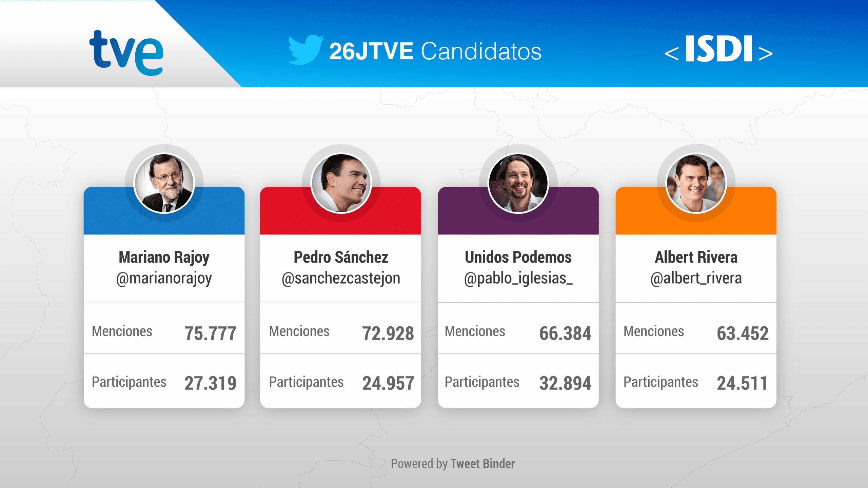Click the ISDI logo
868x488 pixels.
click(718, 49)
